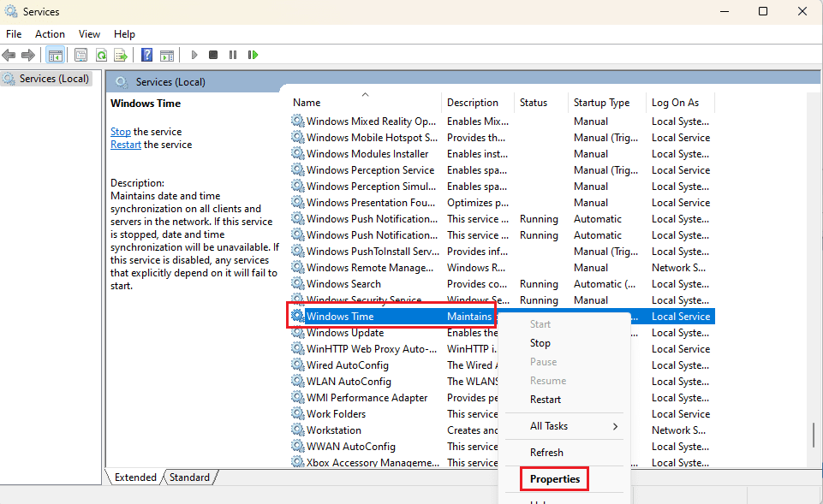Image resolution: width=823 pixels, height=504 pixels.
Task: Select Windows Perception Simul... row
Action: 502,187
